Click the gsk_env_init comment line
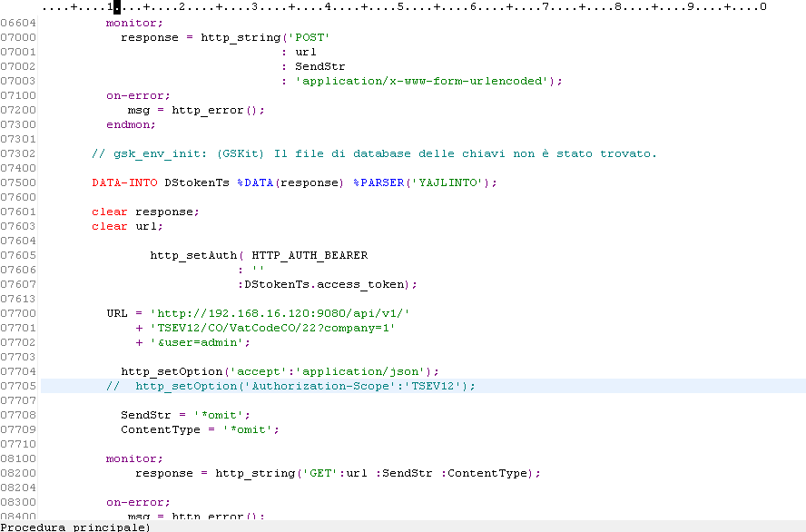This screenshot has height=532, width=806. click(x=374, y=153)
